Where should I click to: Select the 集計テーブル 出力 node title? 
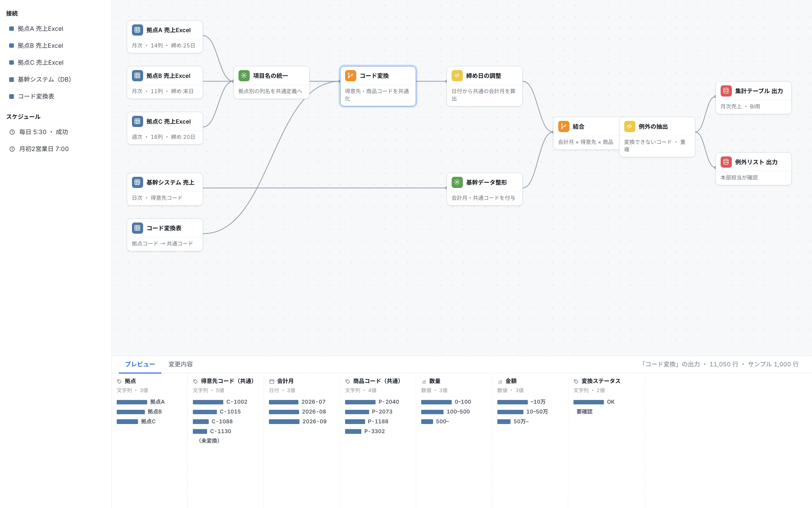point(759,91)
